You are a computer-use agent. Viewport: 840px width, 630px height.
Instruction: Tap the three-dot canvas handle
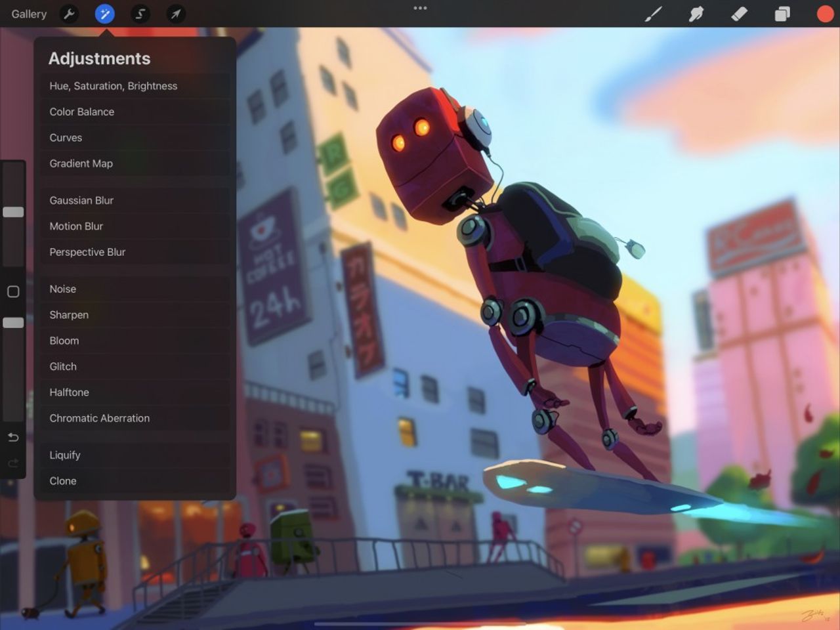[x=420, y=8]
